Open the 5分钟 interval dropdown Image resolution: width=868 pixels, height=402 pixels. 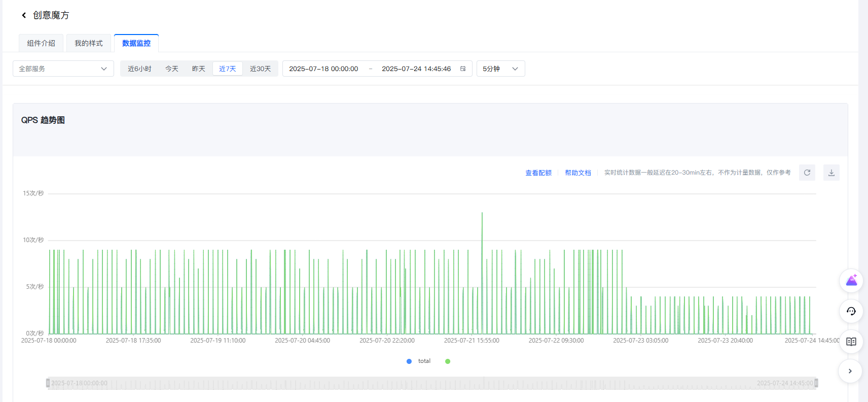coord(500,69)
